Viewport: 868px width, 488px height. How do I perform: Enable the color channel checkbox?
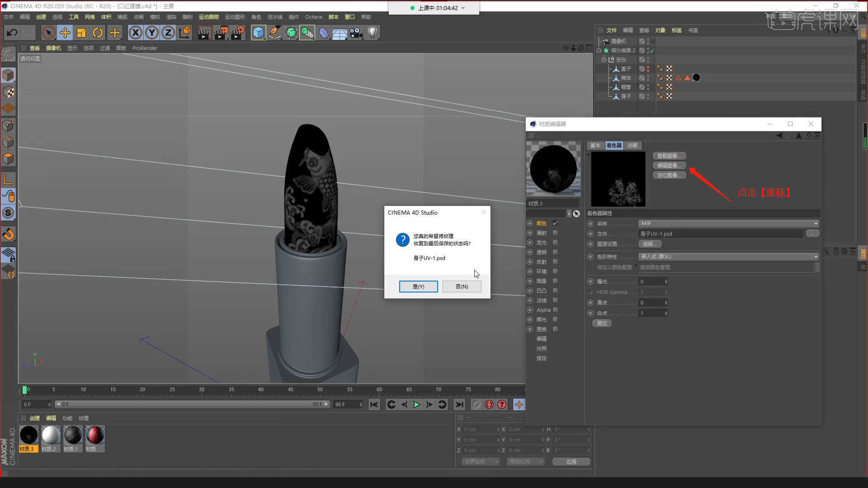(555, 223)
